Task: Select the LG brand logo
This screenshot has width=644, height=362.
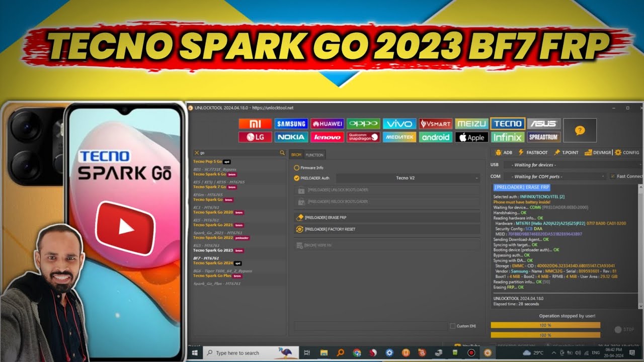Action: 255,137
